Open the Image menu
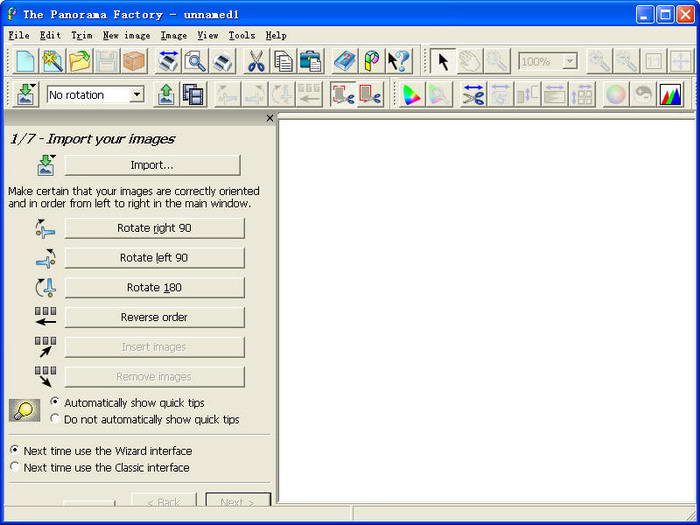 174,35
